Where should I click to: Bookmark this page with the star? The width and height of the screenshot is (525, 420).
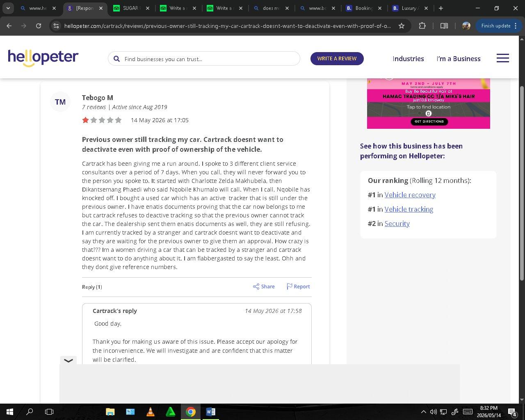[402, 26]
